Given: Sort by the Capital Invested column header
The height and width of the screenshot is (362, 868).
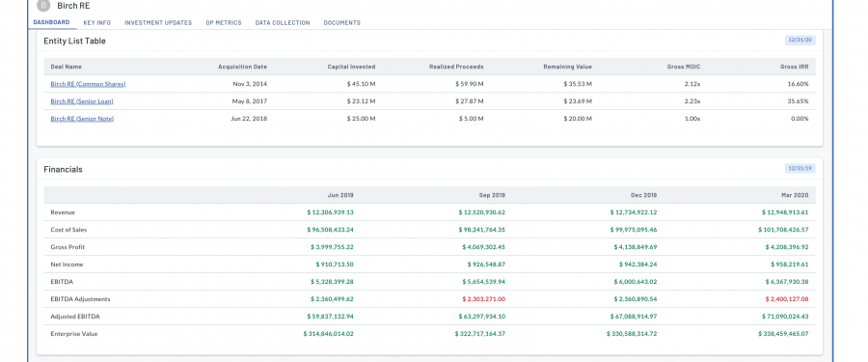Looking at the screenshot, I should (351, 67).
